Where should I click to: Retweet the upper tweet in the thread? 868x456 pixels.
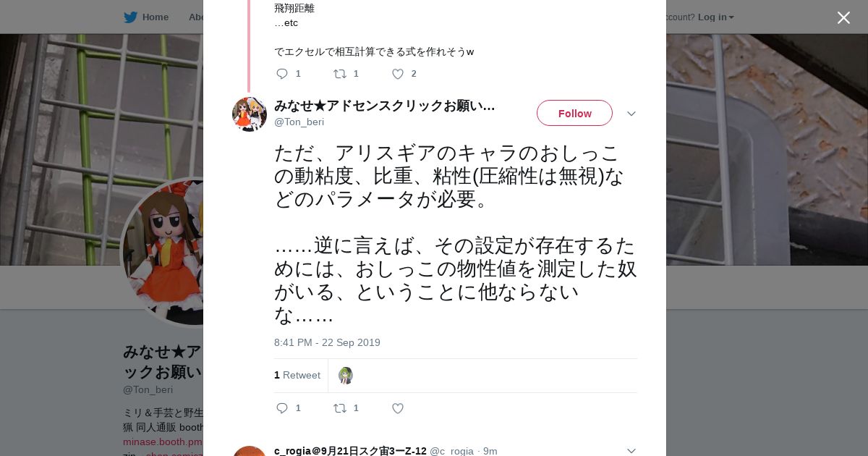[x=340, y=74]
